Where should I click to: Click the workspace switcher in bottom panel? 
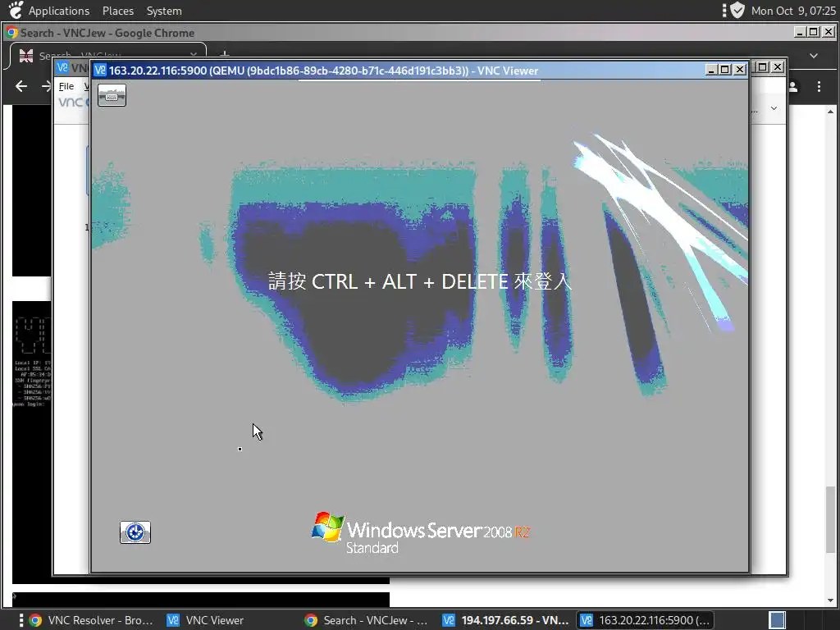point(777,620)
